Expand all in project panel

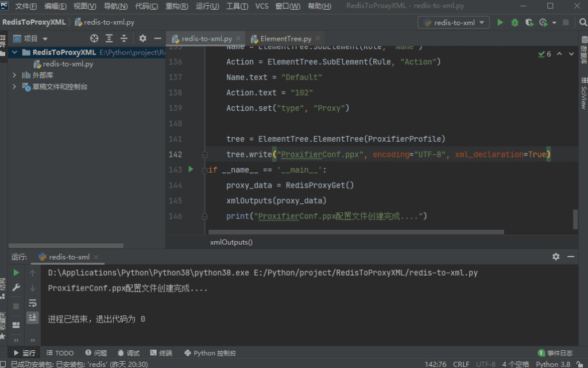click(x=109, y=38)
